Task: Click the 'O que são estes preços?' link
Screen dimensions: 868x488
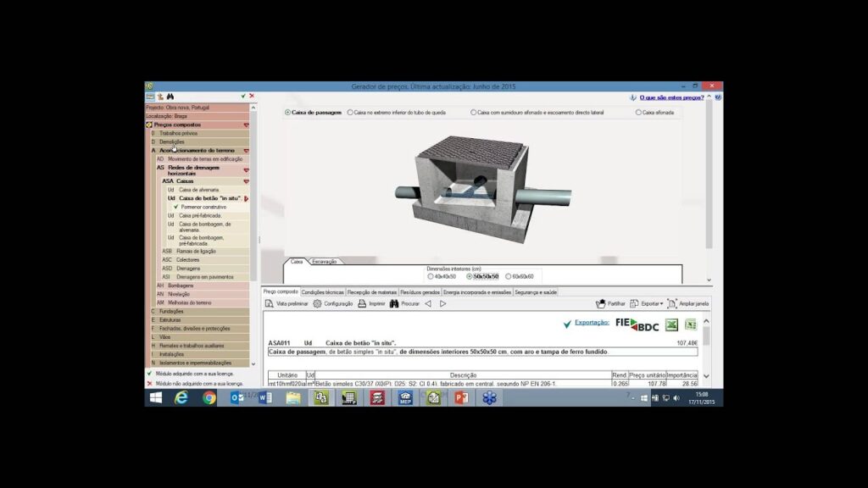Action: [670, 97]
